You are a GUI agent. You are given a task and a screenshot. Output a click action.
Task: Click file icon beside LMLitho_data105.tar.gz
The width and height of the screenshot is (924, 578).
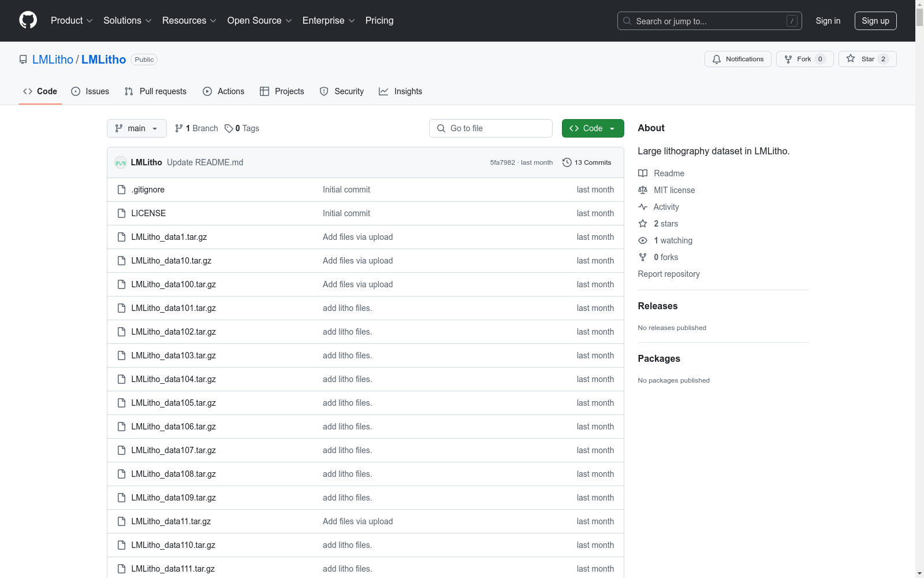121,403
